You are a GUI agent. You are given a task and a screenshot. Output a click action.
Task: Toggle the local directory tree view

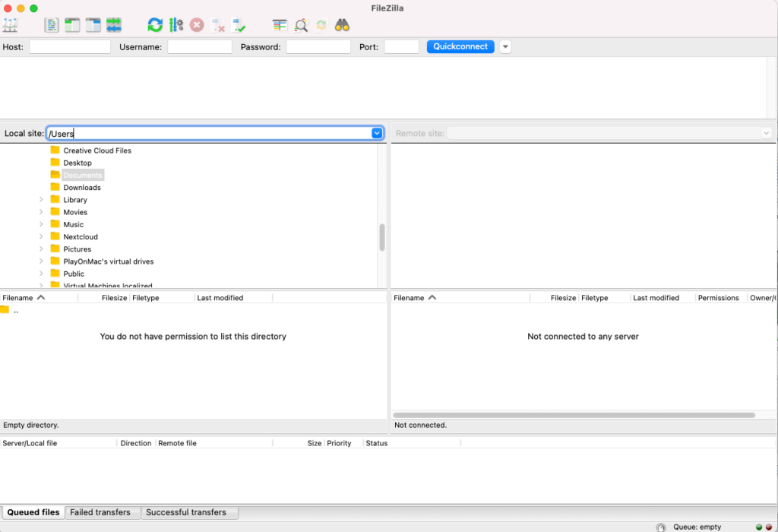pyautogui.click(x=72, y=25)
